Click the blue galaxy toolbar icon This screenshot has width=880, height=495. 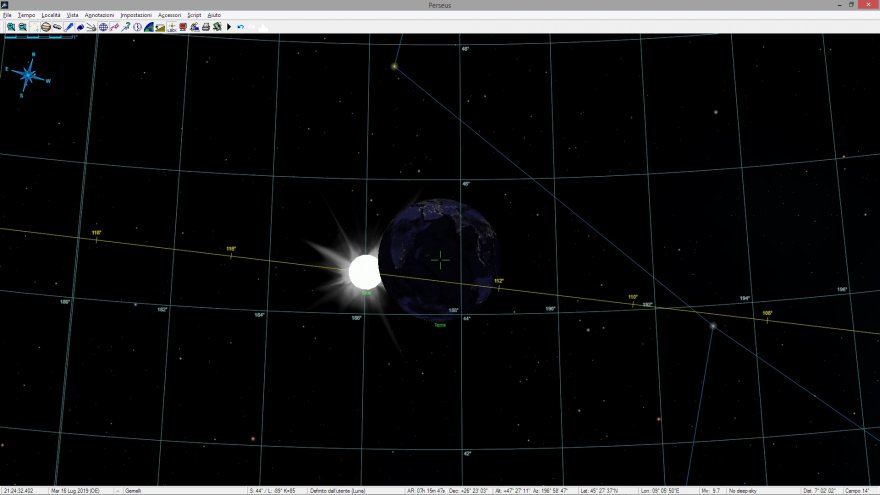[80, 27]
